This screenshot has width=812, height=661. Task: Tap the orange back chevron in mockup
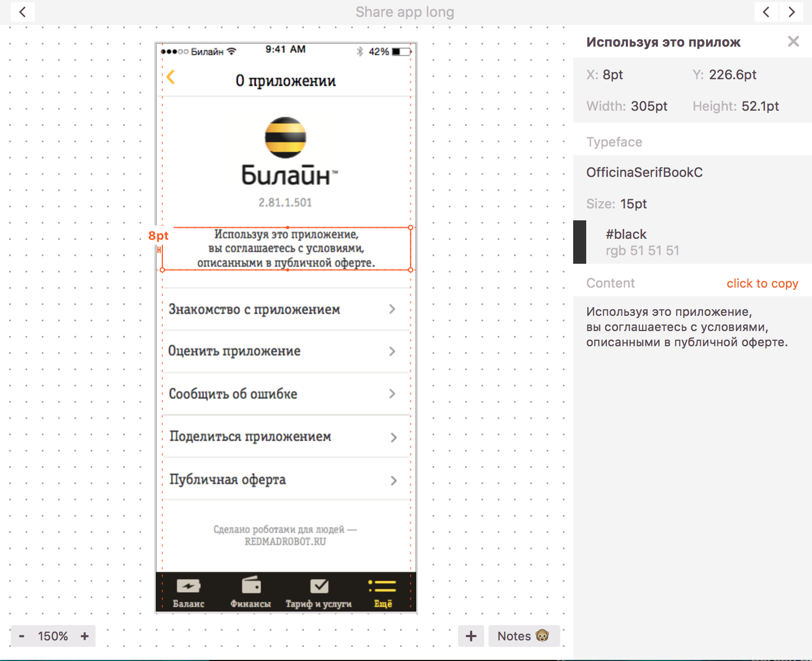(170, 77)
